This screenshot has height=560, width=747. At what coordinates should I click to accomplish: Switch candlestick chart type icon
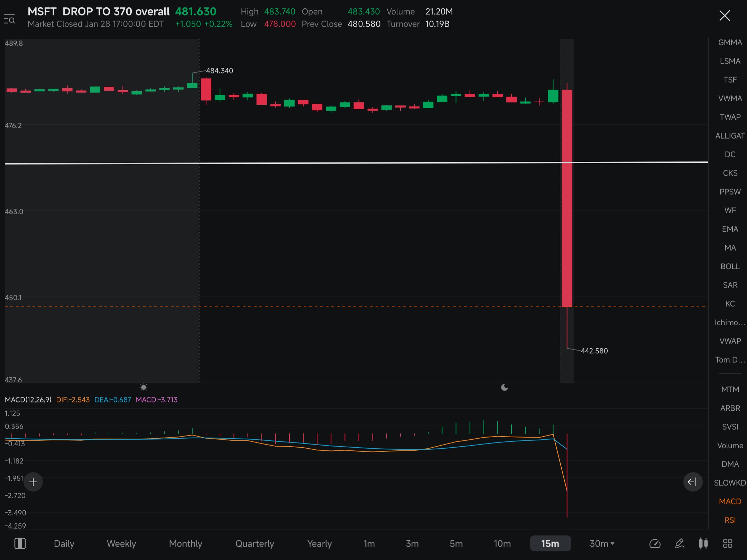(703, 543)
